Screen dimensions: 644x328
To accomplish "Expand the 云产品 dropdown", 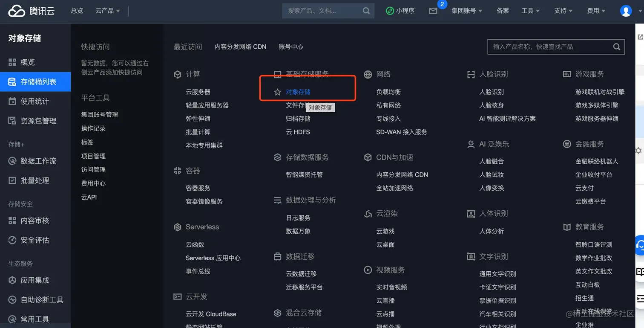I will [x=108, y=11].
